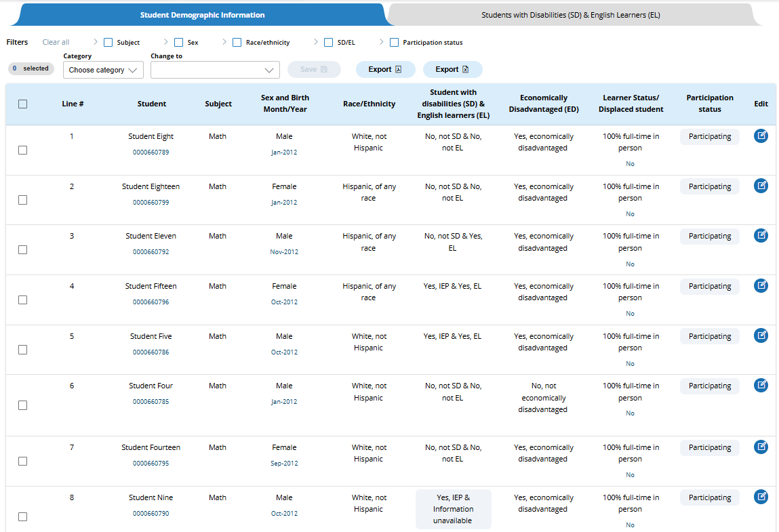This screenshot has width=779, height=532.
Task: Edit the Student Eleven record
Action: click(761, 236)
